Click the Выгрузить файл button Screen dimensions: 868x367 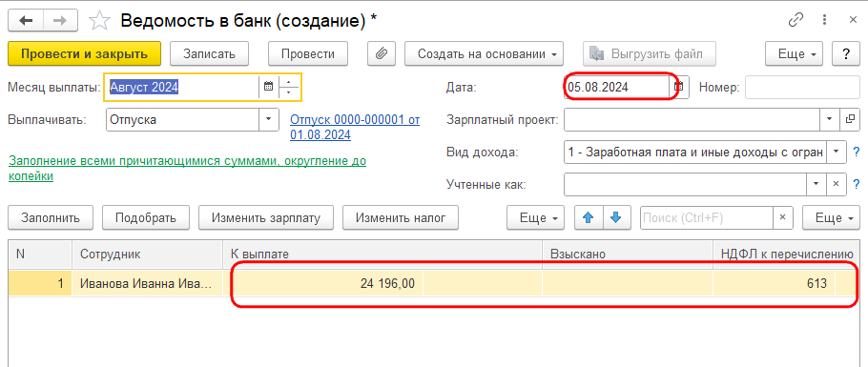(x=649, y=53)
